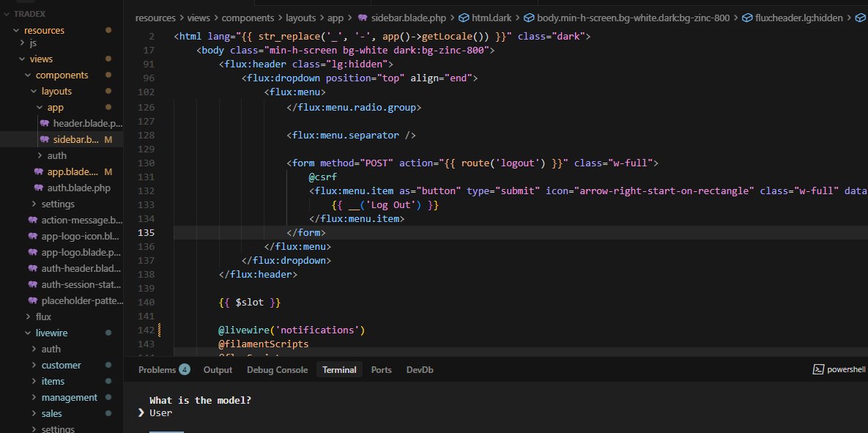Open the Debug Console tab
This screenshot has height=433, width=868.
tap(278, 369)
